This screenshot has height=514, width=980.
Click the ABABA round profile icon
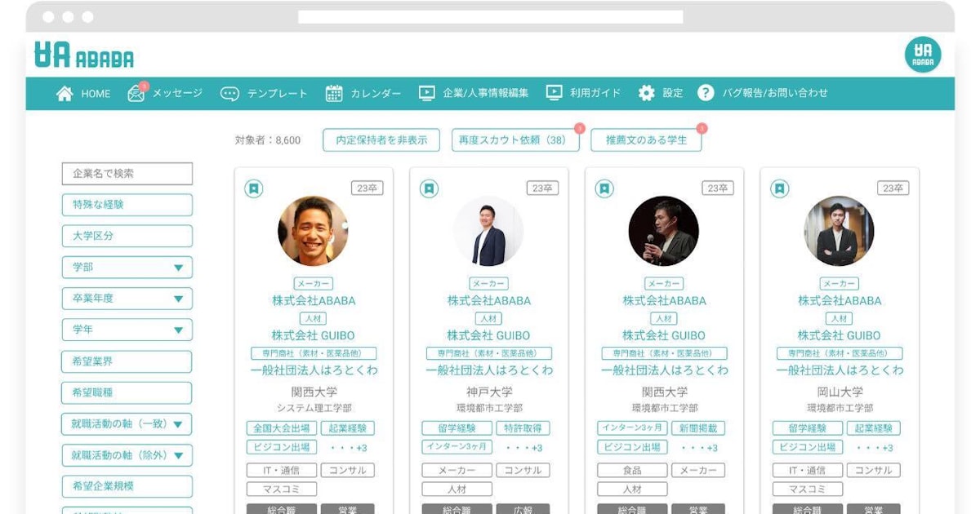click(923, 55)
